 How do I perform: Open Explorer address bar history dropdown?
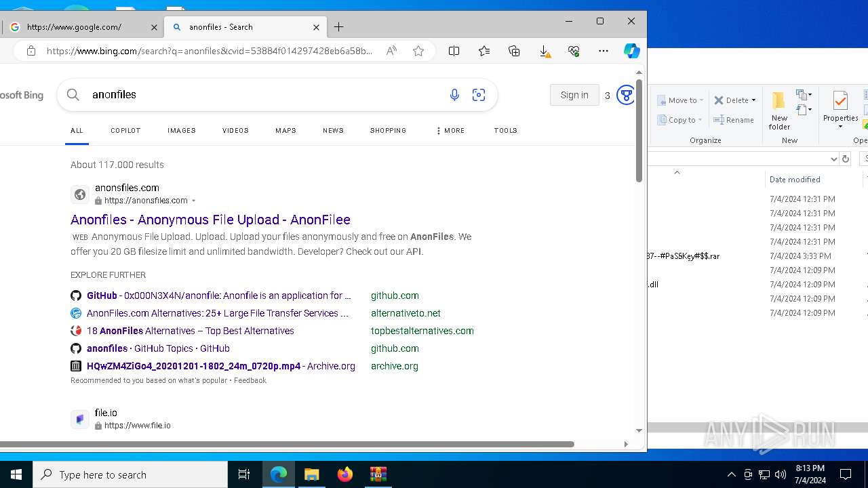(x=833, y=159)
